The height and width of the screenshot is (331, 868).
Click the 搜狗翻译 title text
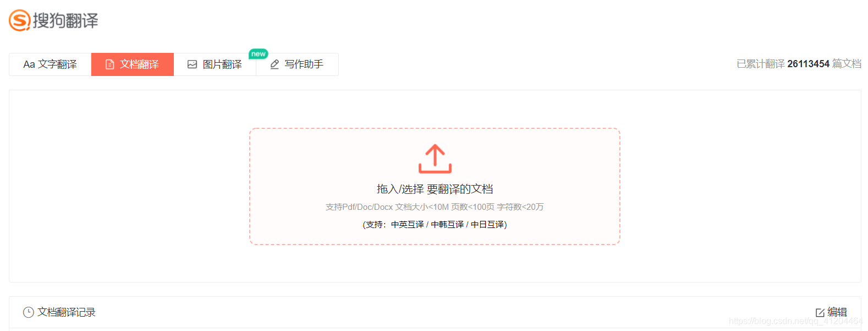pos(65,21)
